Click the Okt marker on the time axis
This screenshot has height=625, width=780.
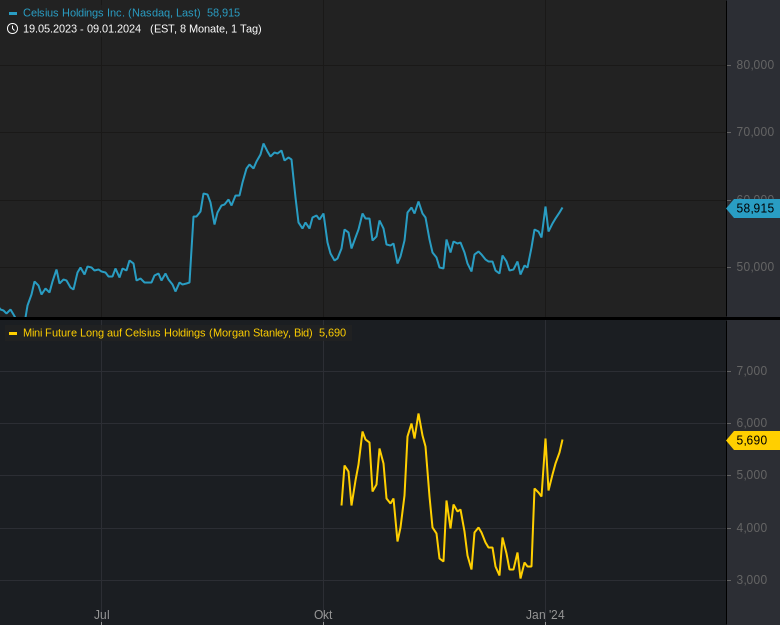click(323, 615)
